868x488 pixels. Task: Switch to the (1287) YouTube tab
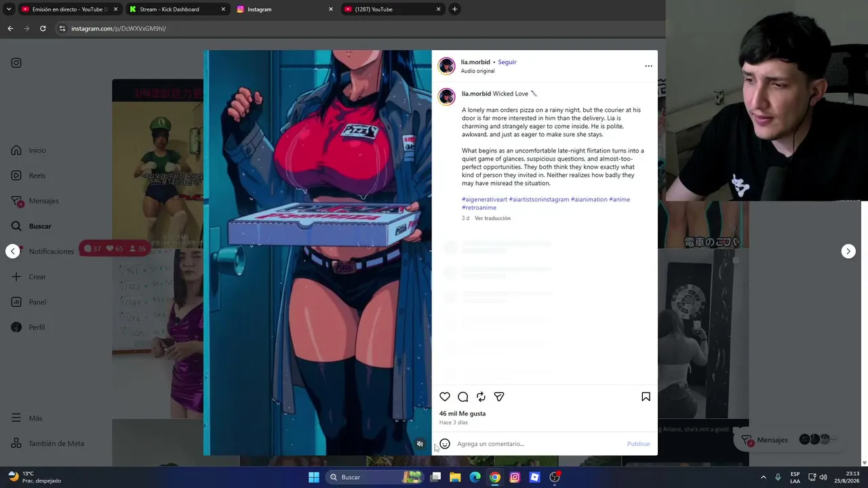[393, 9]
